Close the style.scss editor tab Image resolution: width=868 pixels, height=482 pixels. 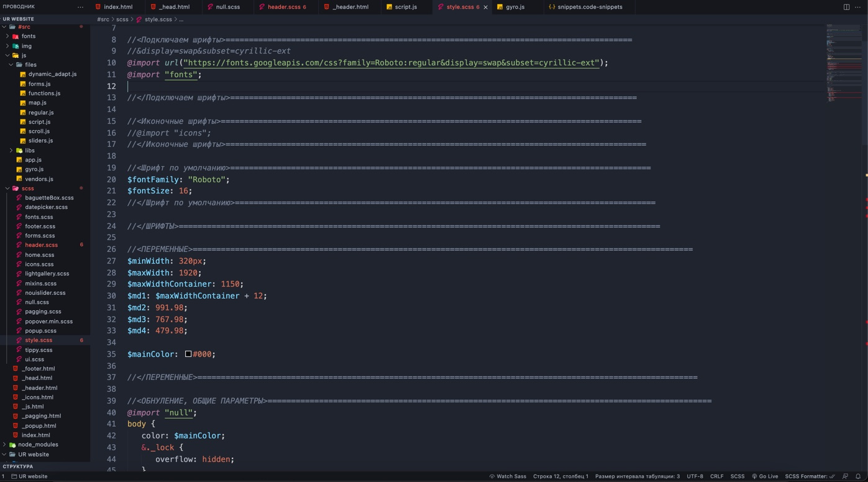[486, 7]
